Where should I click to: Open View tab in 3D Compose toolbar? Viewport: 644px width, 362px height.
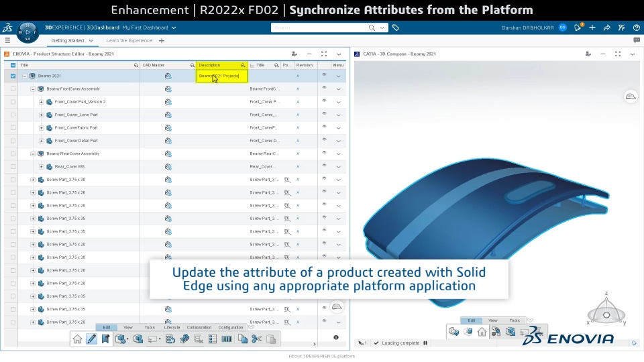[493, 320]
